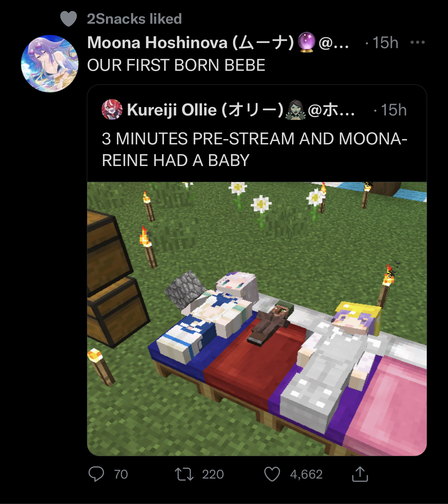The width and height of the screenshot is (448, 504).
Task: Open Moona Hoshinova display name link
Action: [191, 43]
